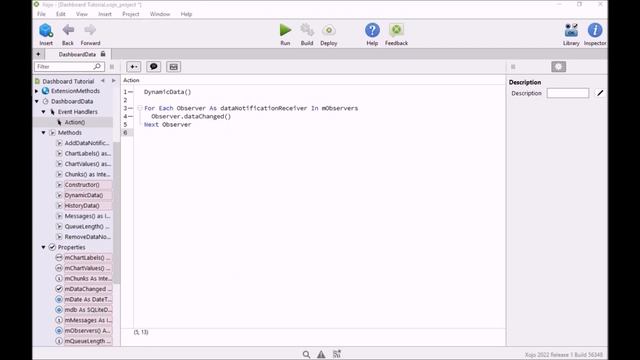The width and height of the screenshot is (640, 360).
Task: Select the HistoryData() method
Action: (82, 206)
